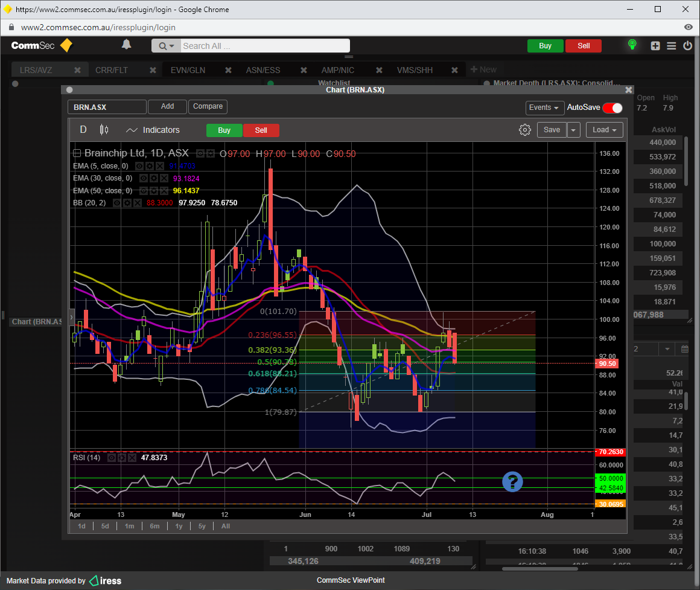Click the Compare button
Image resolution: width=700 pixels, height=590 pixels.
coord(208,106)
